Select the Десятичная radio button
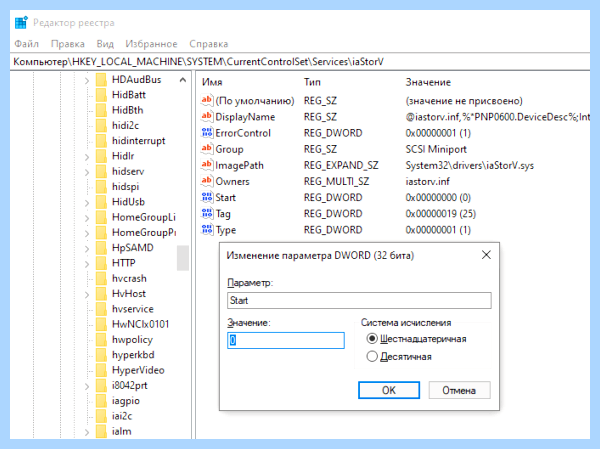Viewport: 600px width, 449px height. click(x=372, y=356)
